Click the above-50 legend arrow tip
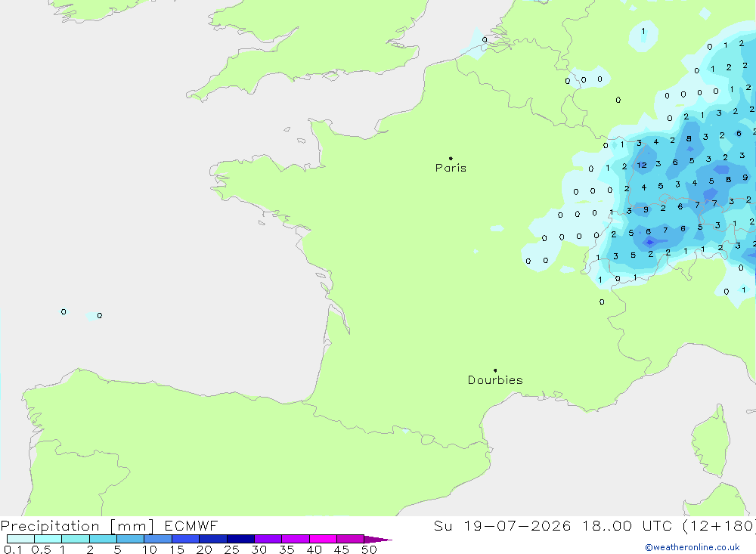 (379, 539)
